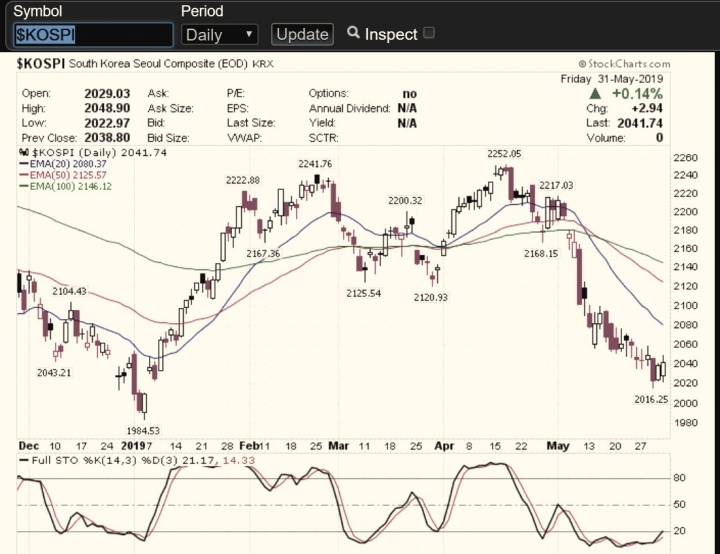Toggle the Inspect checkbox

pyautogui.click(x=429, y=33)
